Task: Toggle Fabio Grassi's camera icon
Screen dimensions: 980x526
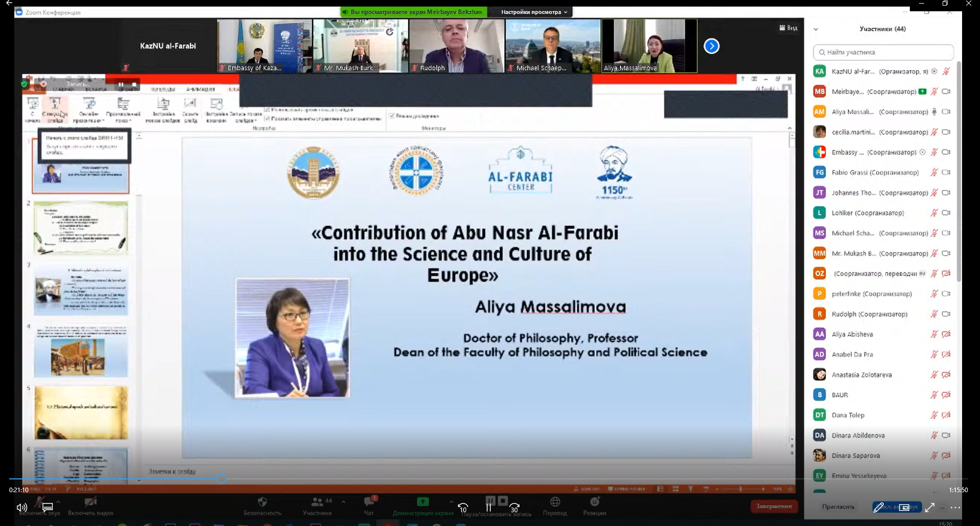Action: pos(946,172)
